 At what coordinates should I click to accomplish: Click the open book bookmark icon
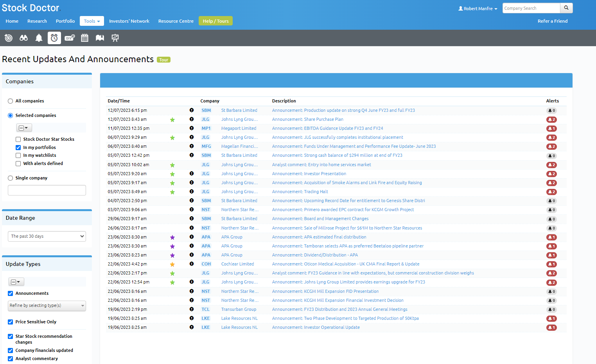coord(100,38)
